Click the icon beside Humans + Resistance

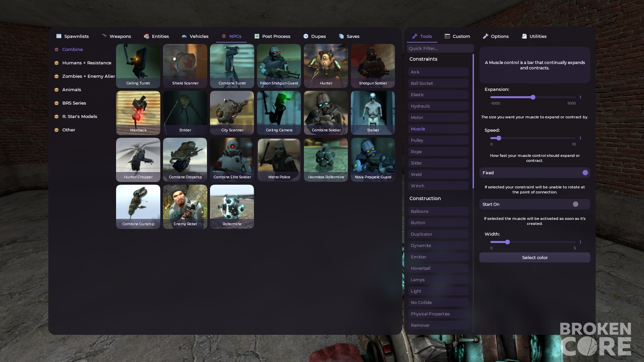[57, 63]
